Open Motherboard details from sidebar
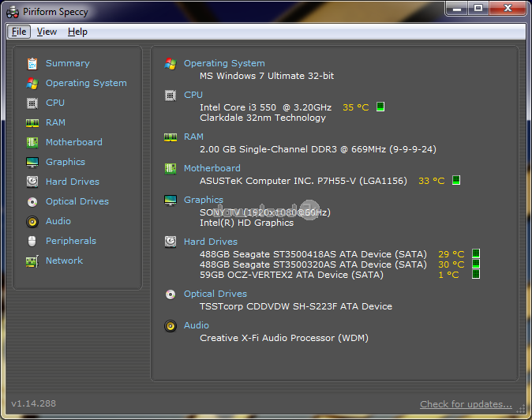This screenshot has height=420, width=532. pos(74,142)
